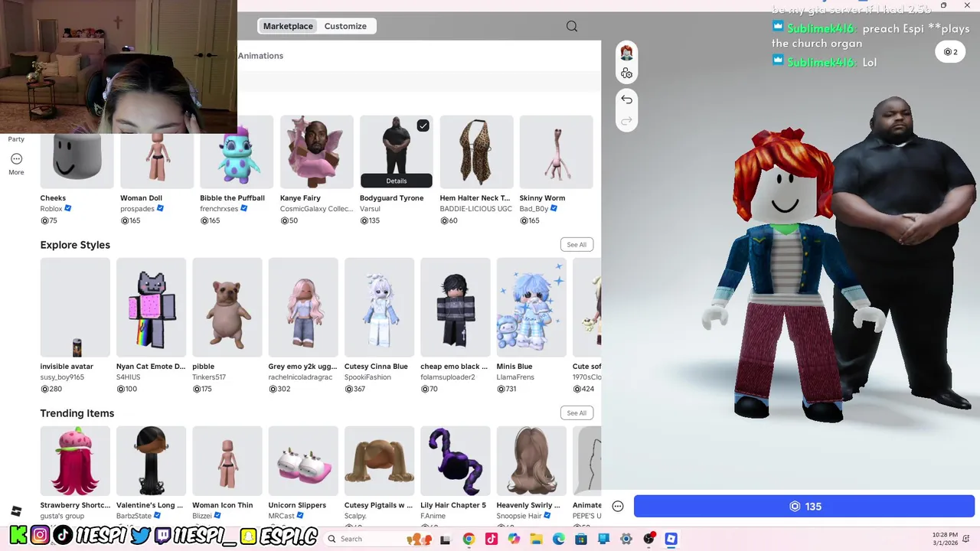Uncheck the Bodyguard Tyrone selected checkmark
Screen dimensions: 980x551
(x=423, y=126)
